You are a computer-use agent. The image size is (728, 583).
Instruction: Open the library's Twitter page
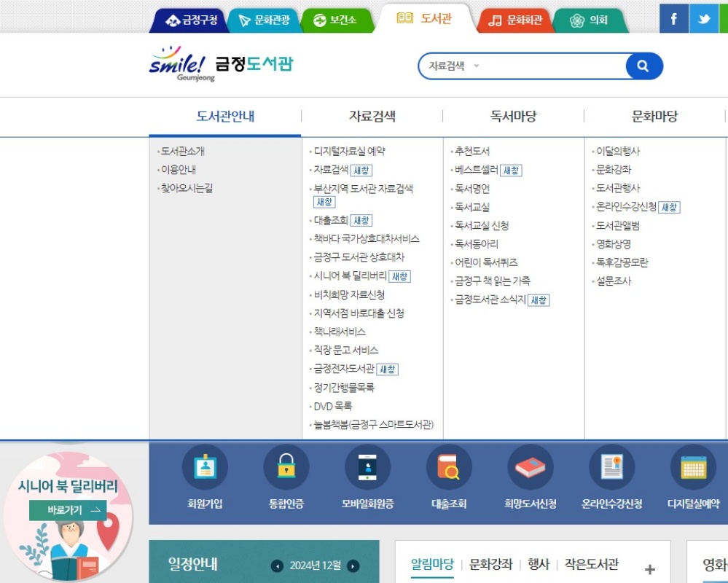tap(702, 18)
